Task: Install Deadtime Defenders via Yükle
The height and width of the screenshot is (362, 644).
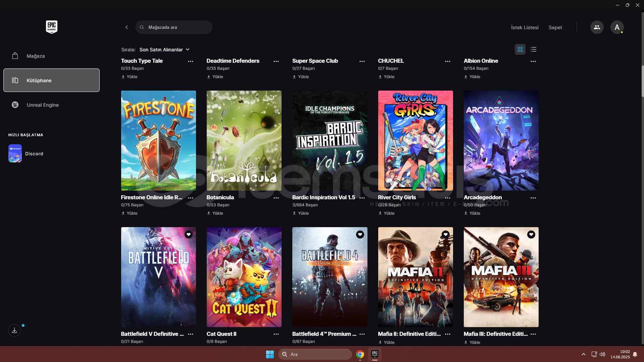Action: 215,77
